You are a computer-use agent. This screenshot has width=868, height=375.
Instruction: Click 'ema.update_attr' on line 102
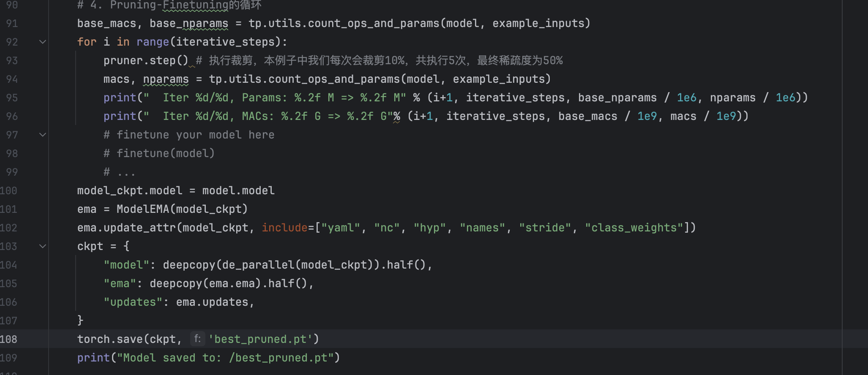126,228
